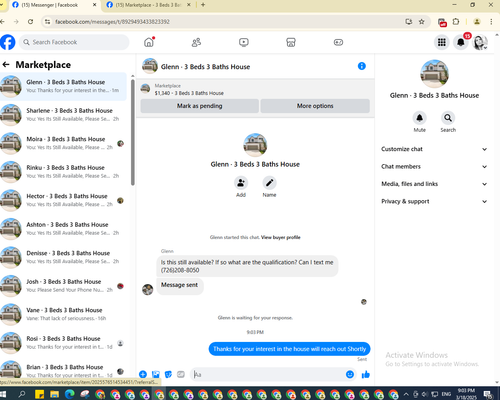500x400 pixels.
Task: Open a new browser tab
Action: (x=203, y=5)
